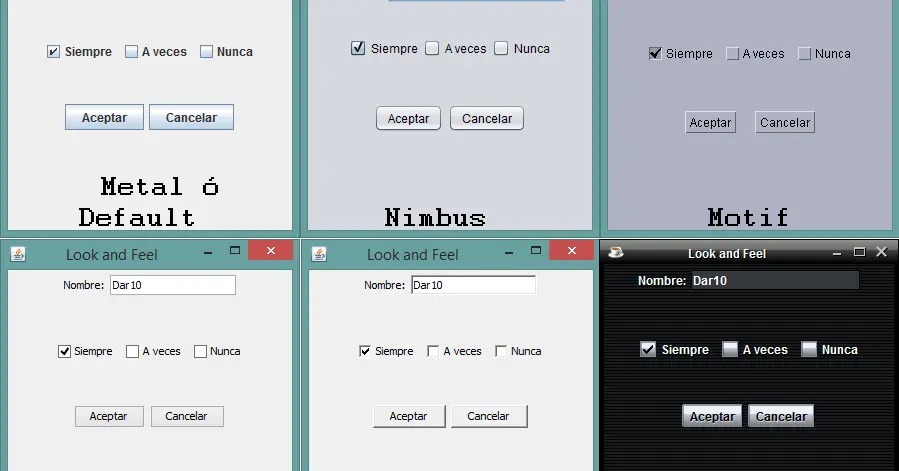Uncheck Siempre in the Metal panel

tap(54, 52)
